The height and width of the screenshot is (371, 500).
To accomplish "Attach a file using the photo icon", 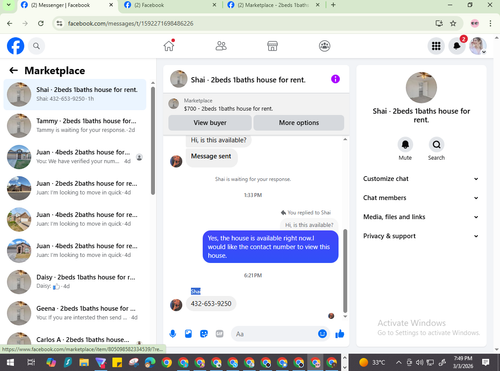I will [x=188, y=334].
